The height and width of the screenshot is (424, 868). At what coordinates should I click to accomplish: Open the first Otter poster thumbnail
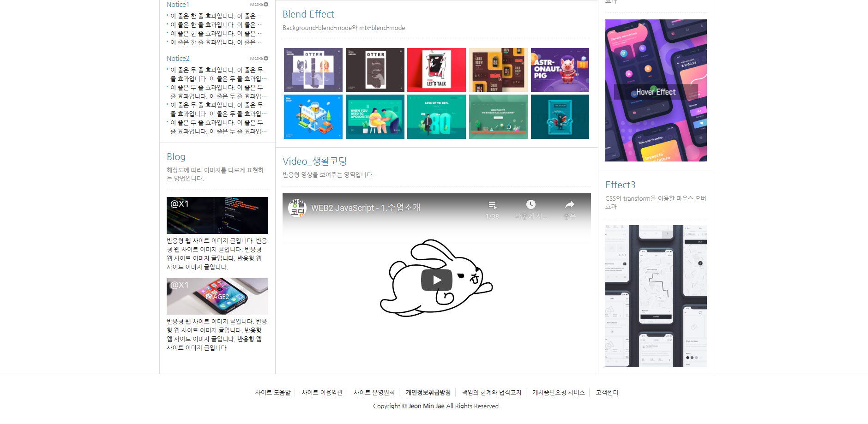313,70
